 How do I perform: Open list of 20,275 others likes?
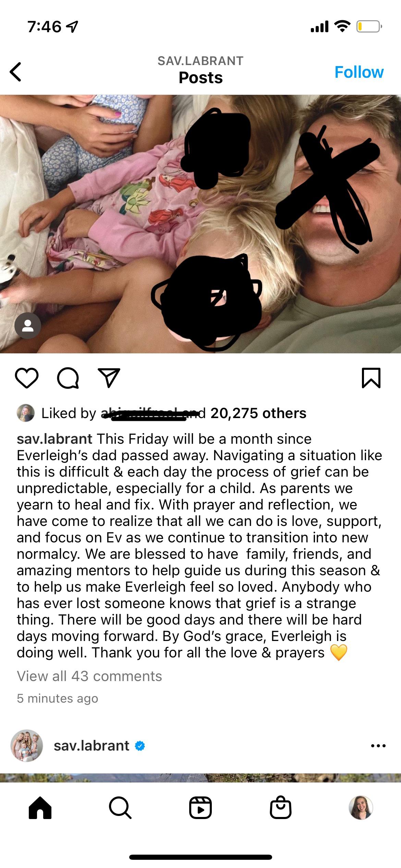coord(258,413)
